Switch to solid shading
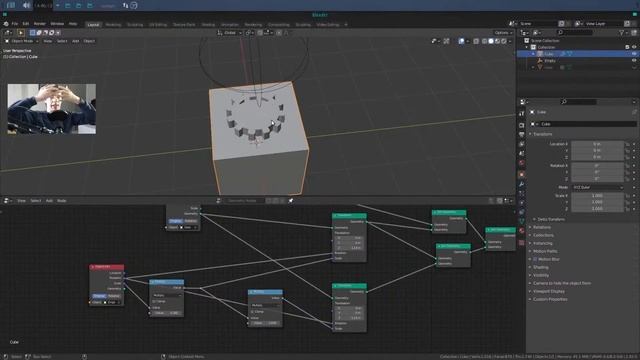 (491, 41)
